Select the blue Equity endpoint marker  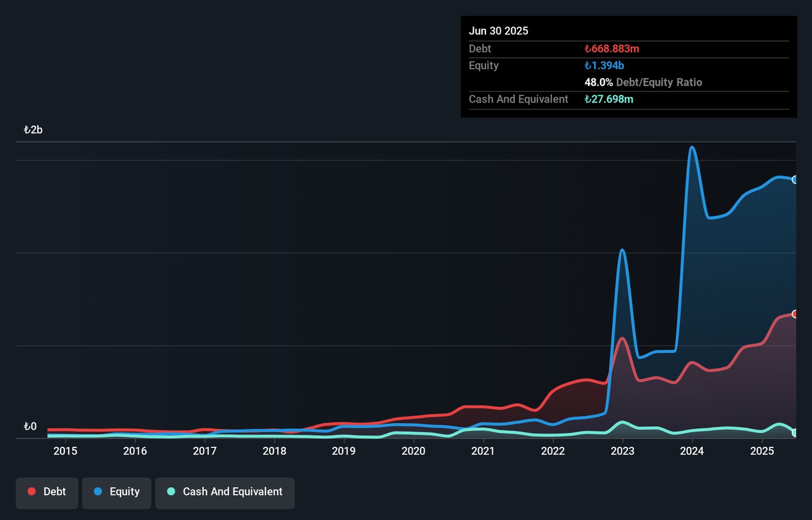795,180
